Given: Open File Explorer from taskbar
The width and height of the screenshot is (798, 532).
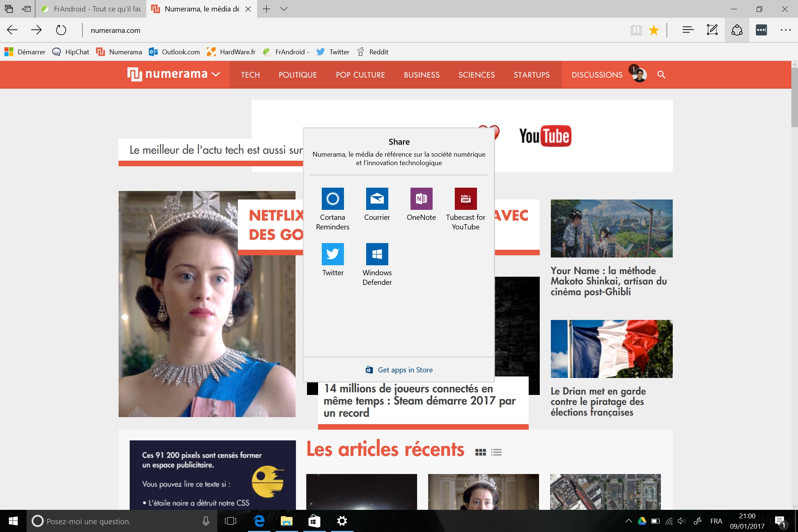Looking at the screenshot, I should point(287,521).
